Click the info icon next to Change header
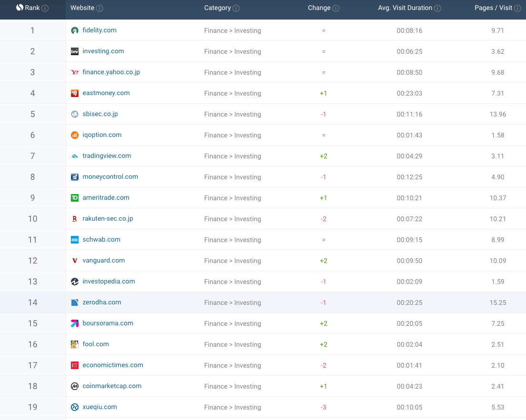The image size is (526, 420). [x=336, y=9]
